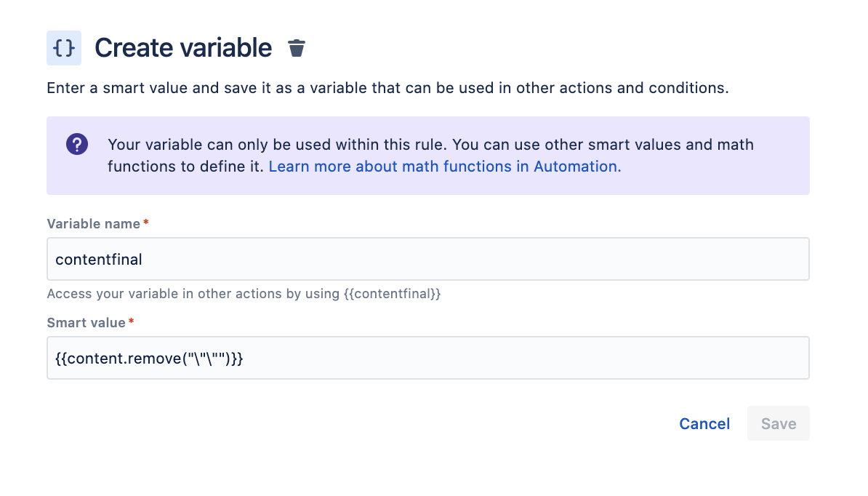Viewport: 868px width, 496px height.
Task: Delete this component with the trash icon
Action: click(297, 49)
